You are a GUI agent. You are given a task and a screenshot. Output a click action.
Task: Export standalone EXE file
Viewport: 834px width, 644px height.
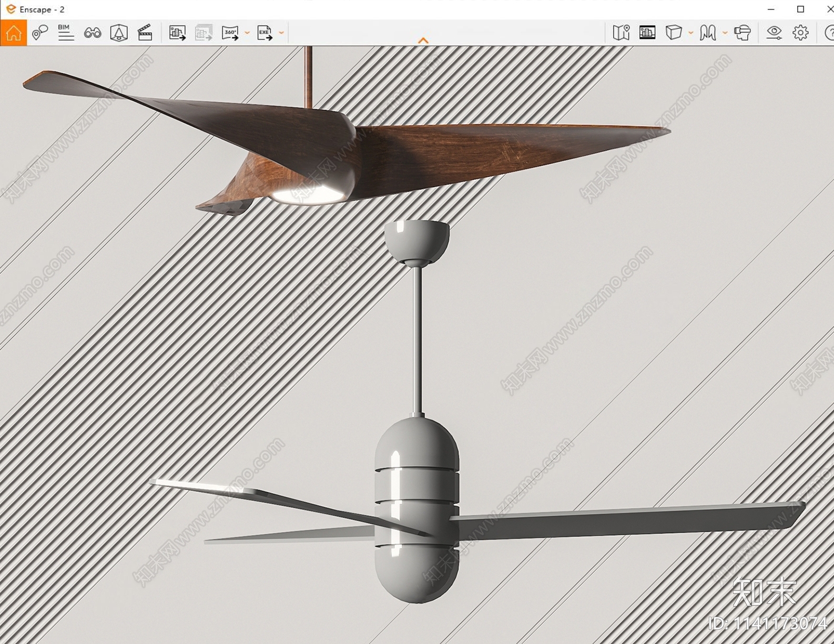pos(265,33)
